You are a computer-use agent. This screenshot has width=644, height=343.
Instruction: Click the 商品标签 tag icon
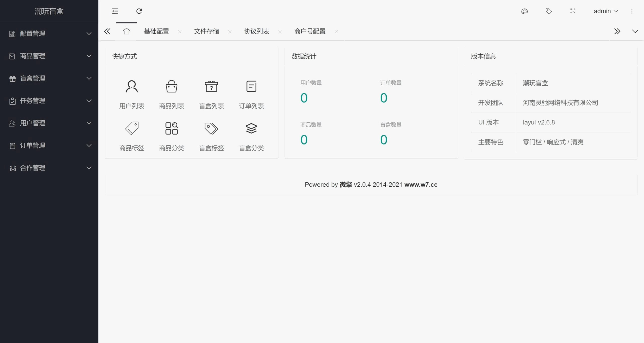[132, 128]
